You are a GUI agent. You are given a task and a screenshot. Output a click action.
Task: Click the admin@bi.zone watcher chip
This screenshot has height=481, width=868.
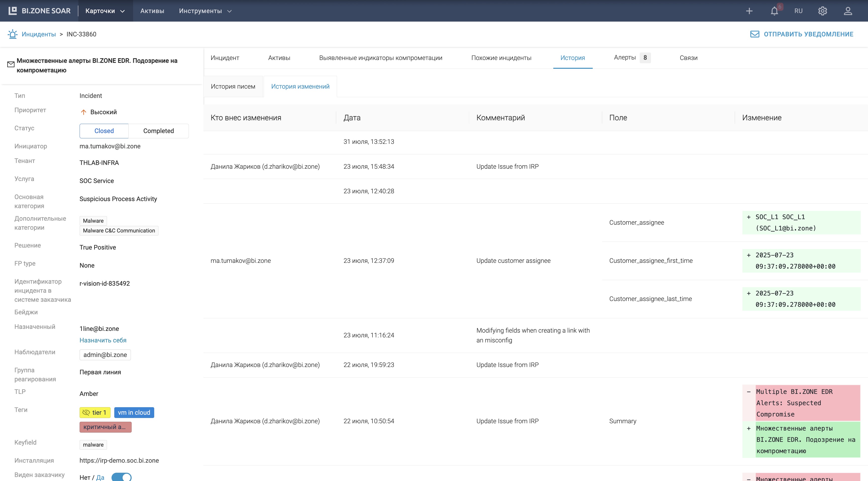point(105,355)
